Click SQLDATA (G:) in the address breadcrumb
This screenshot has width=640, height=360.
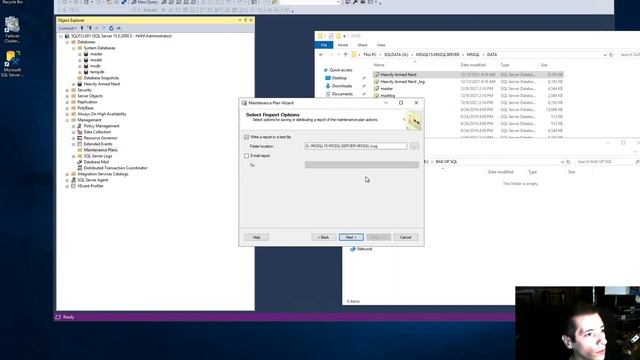[x=396, y=55]
